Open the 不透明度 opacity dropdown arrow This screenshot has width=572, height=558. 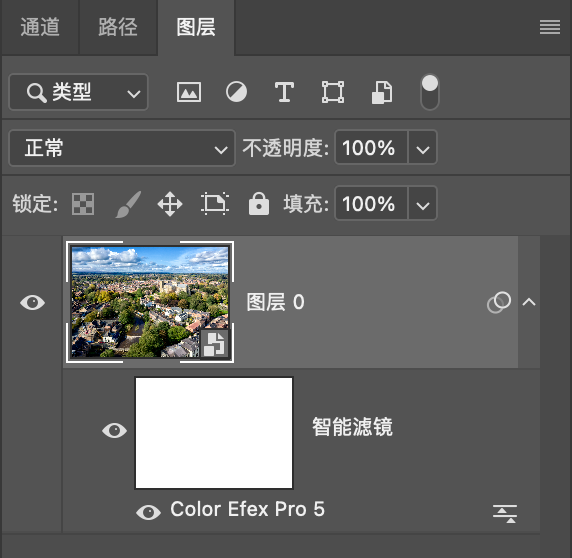[422, 148]
